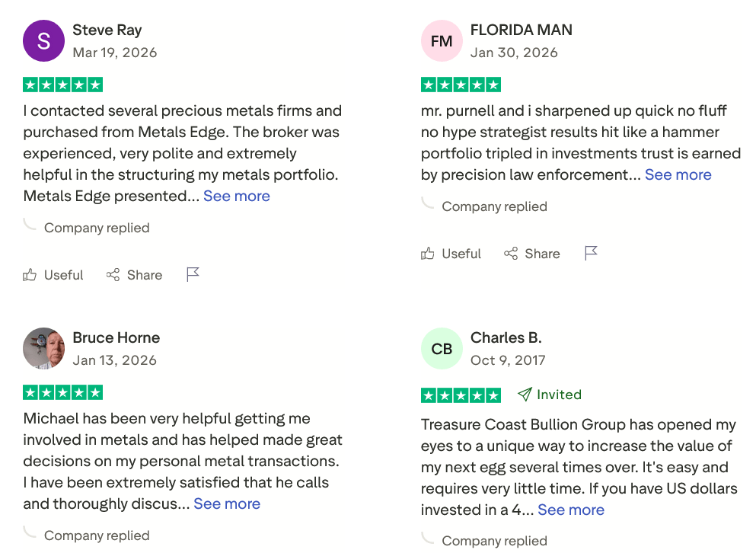The height and width of the screenshot is (553, 756).
Task: Click Bruce Horne's profile photo thumbnail
Action: pos(43,348)
